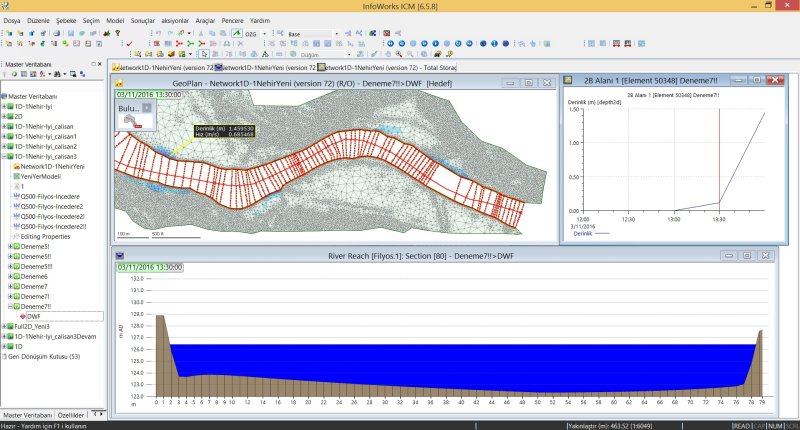Click the red checkmark validate icon
The width and height of the screenshot is (800, 430).
(x=129, y=44)
